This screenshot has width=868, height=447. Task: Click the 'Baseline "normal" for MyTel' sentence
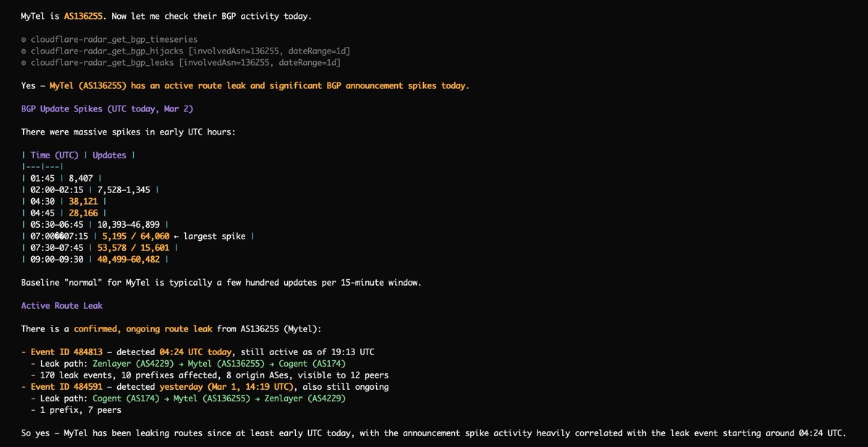pos(221,282)
